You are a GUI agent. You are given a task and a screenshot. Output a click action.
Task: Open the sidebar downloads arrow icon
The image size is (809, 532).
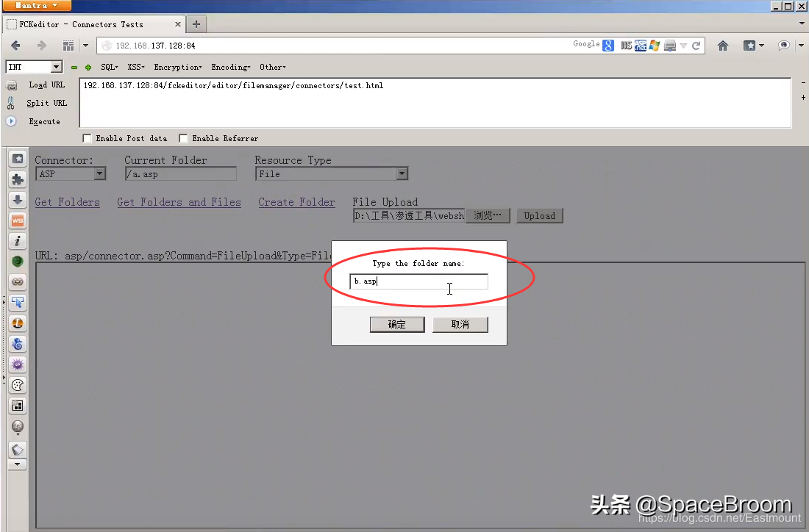[18, 200]
